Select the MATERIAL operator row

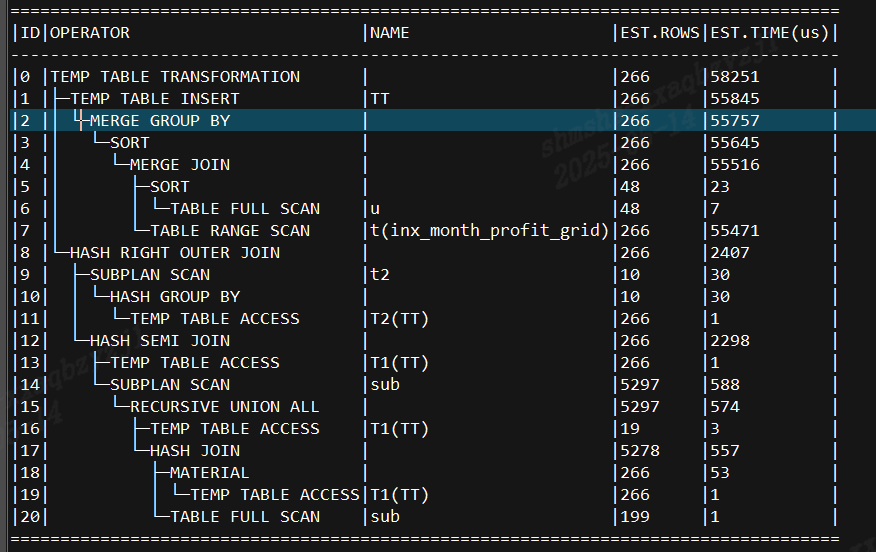pyautogui.click(x=423, y=473)
